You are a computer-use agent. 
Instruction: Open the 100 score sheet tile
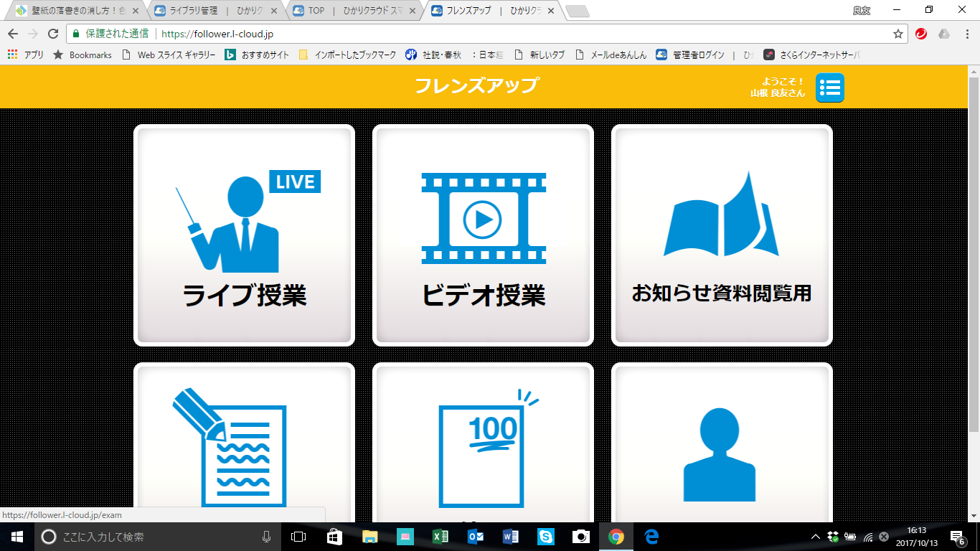click(x=483, y=445)
